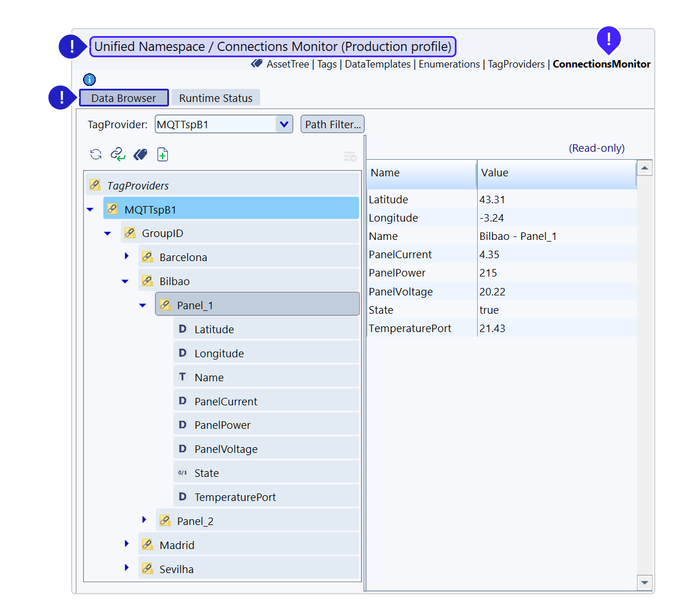Go to the Enumerations page link
Screen dimensions: 700x616
pyautogui.click(x=449, y=64)
